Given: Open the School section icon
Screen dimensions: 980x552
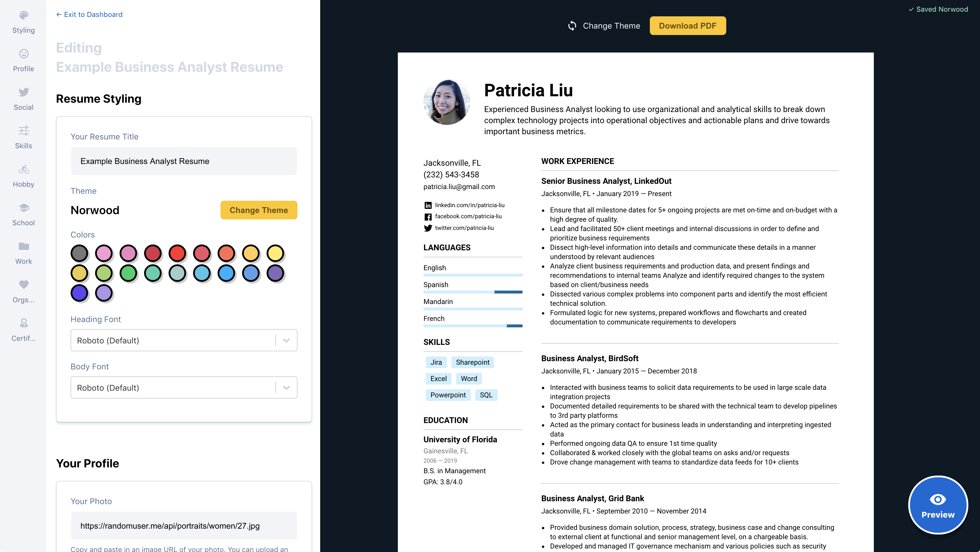Looking at the screenshot, I should click(x=24, y=214).
